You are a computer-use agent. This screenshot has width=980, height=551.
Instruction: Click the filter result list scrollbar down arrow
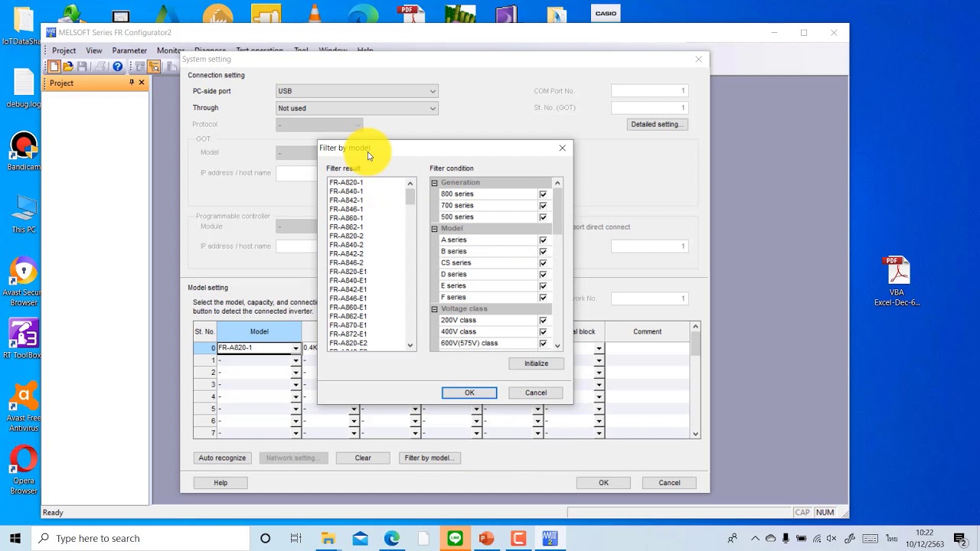pos(410,345)
